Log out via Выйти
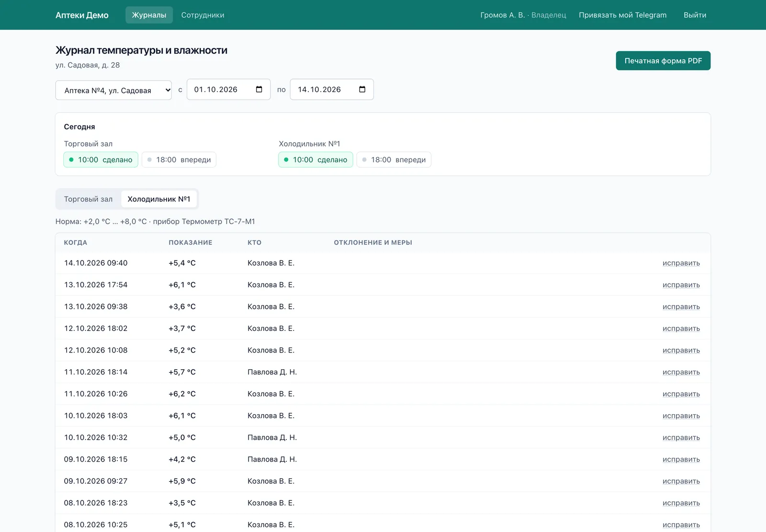This screenshot has height=532, width=766. tap(695, 15)
